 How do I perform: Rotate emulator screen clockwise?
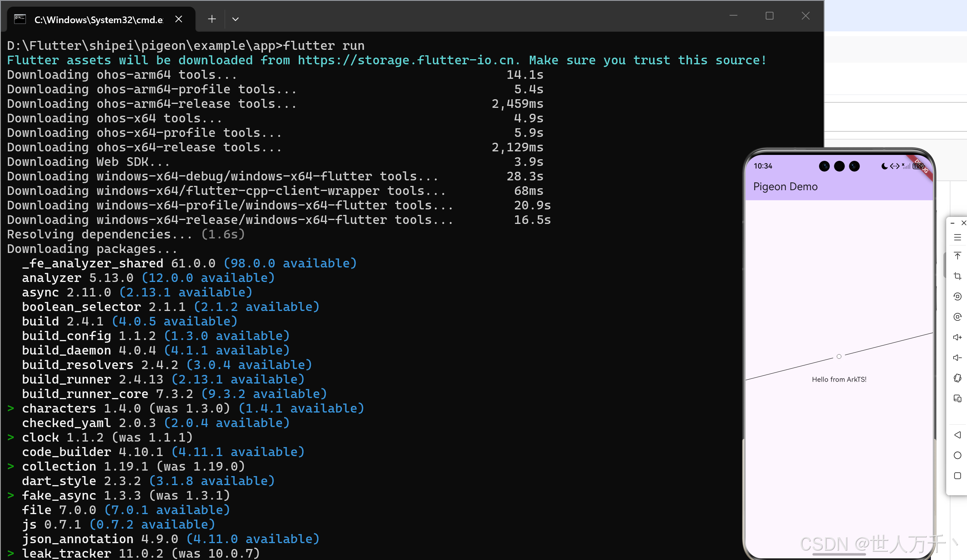tap(958, 317)
